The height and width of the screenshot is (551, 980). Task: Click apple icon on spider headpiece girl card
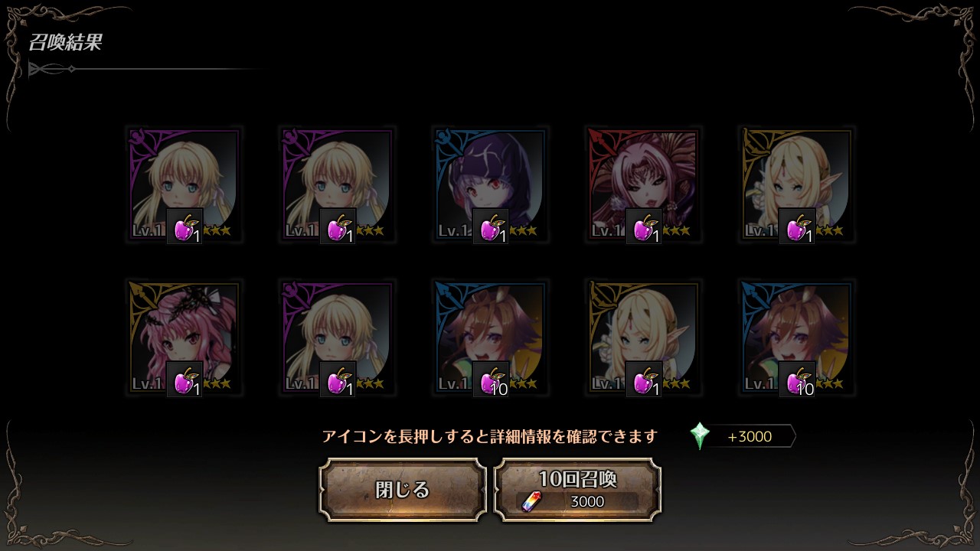coord(185,380)
